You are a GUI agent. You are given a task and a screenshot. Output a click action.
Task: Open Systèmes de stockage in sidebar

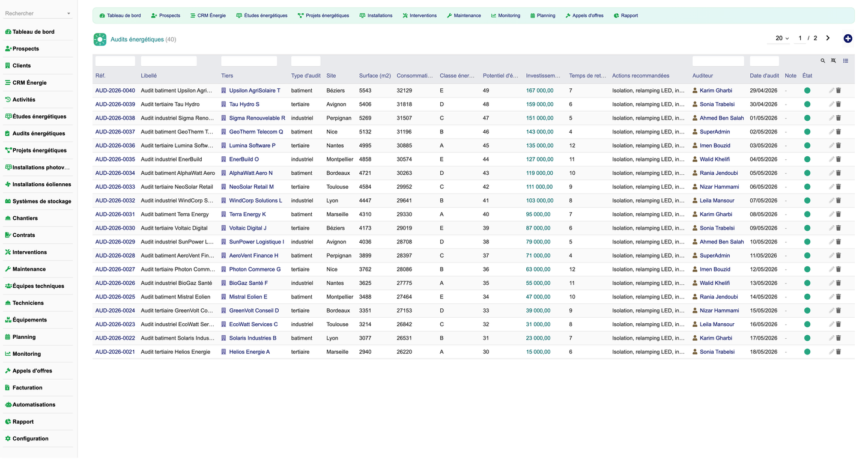click(x=41, y=201)
